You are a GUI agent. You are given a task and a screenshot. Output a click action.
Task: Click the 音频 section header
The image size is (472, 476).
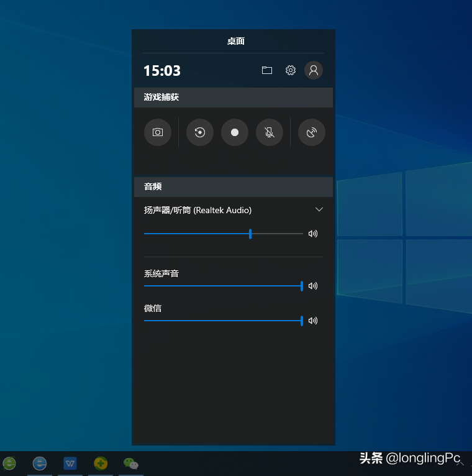pos(234,186)
